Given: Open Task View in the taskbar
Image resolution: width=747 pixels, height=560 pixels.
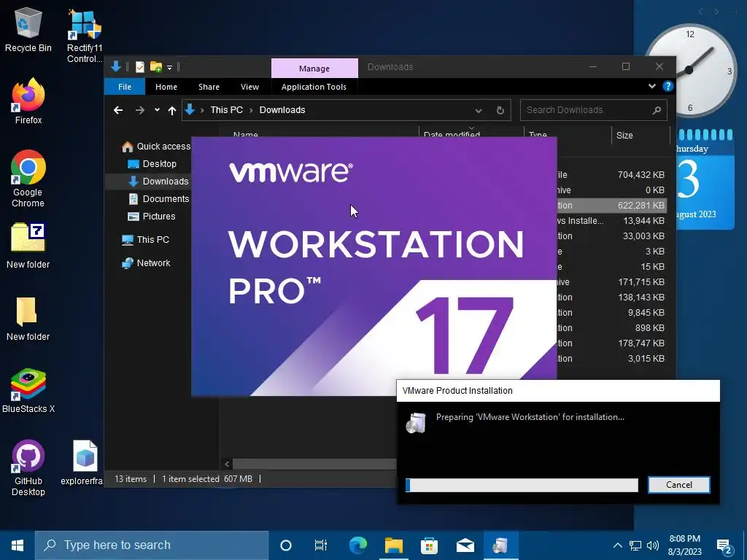Looking at the screenshot, I should (321, 545).
